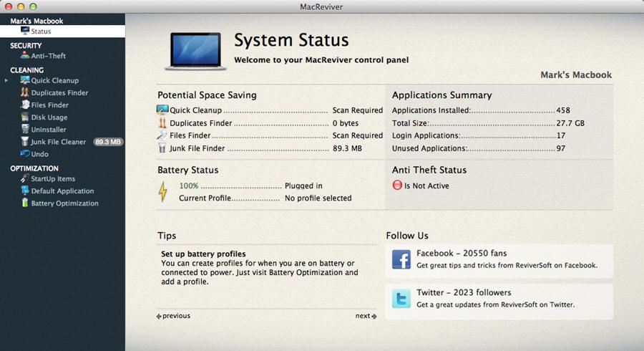This screenshot has width=644, height=351.
Task: Click the Duplicates Finder sidebar icon
Action: click(25, 92)
